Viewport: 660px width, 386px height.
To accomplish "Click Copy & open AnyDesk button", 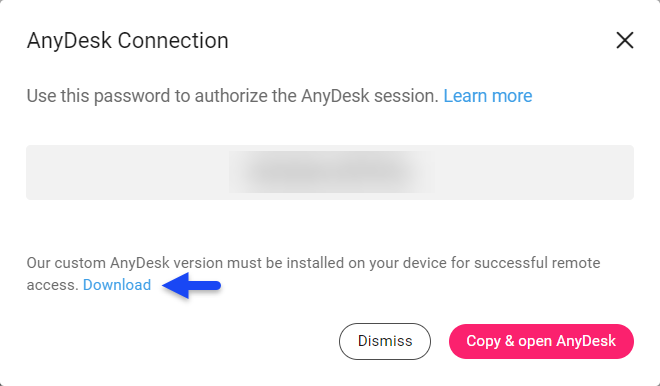I will point(541,341).
